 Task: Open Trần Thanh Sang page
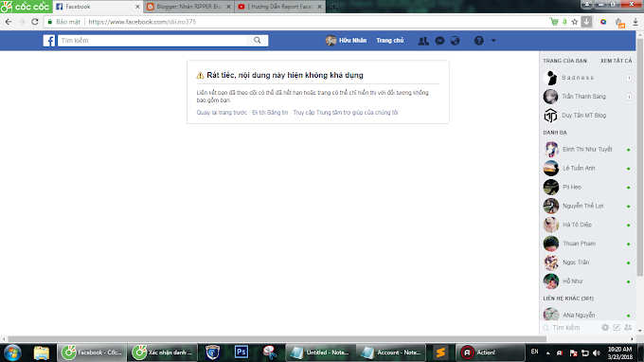587,97
